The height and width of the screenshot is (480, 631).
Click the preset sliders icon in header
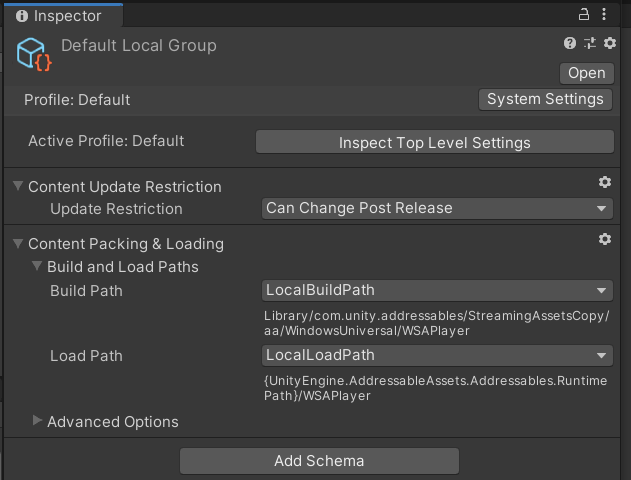point(590,43)
